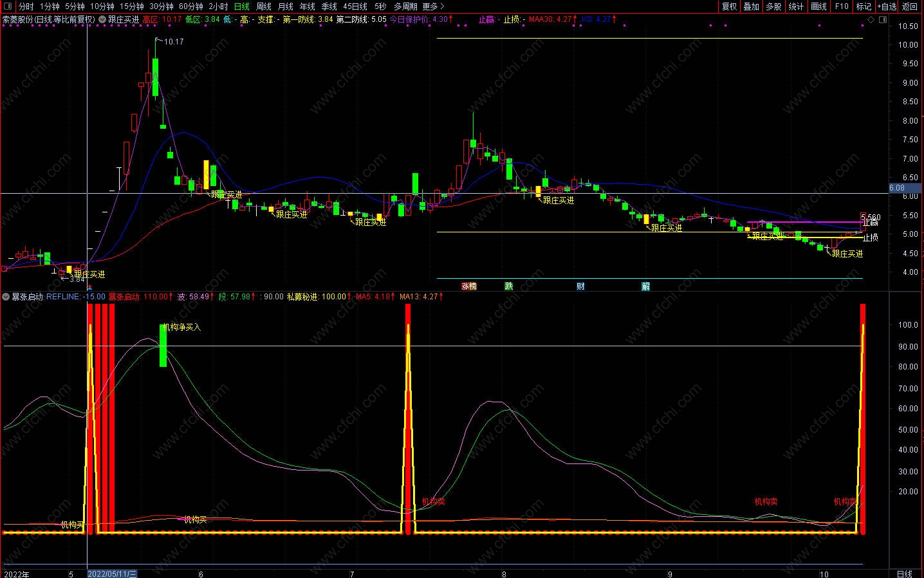This screenshot has height=578, width=924.
Task: Expand the 暴涨启动 indicator dropdown arrow
Action: 6,297
